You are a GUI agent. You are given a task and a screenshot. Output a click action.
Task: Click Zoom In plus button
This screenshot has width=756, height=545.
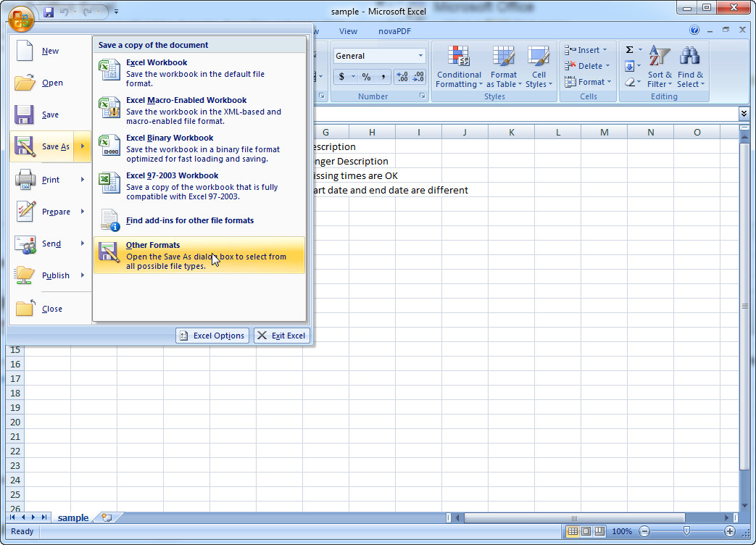click(x=729, y=531)
